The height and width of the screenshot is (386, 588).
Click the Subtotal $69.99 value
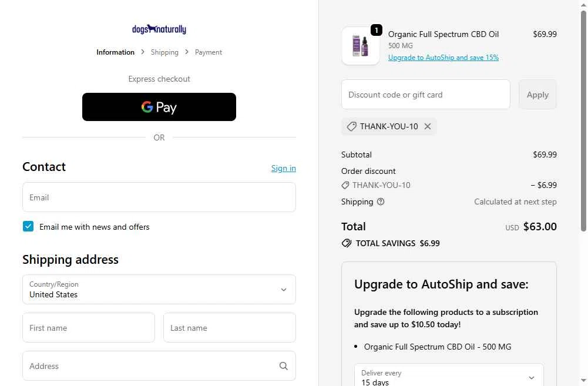(x=545, y=155)
